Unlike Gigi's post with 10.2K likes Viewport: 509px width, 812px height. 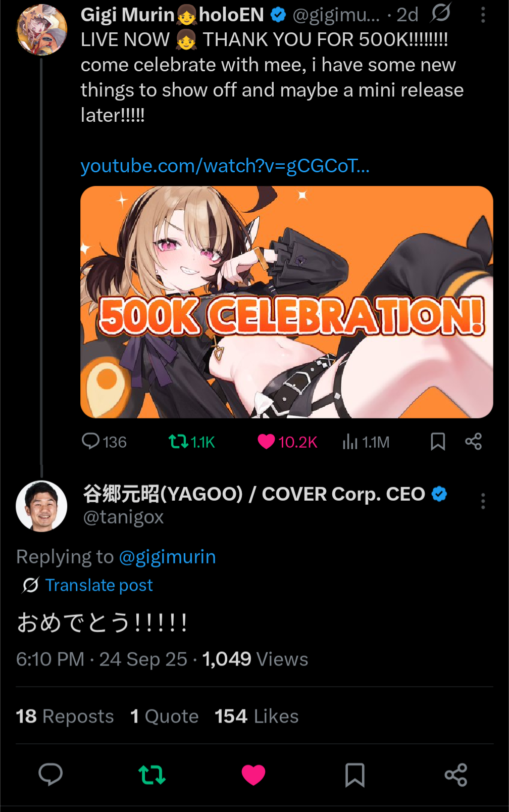(x=287, y=442)
